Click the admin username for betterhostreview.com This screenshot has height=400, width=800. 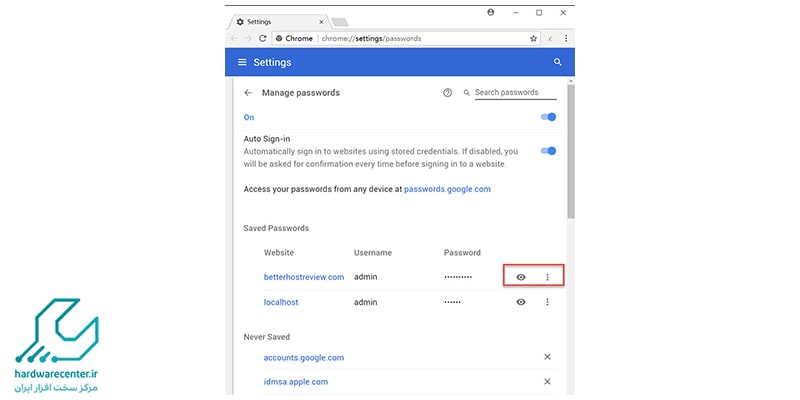366,277
